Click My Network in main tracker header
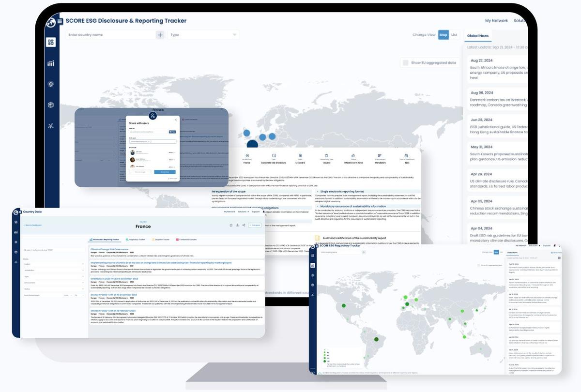581x392 pixels. [x=496, y=21]
